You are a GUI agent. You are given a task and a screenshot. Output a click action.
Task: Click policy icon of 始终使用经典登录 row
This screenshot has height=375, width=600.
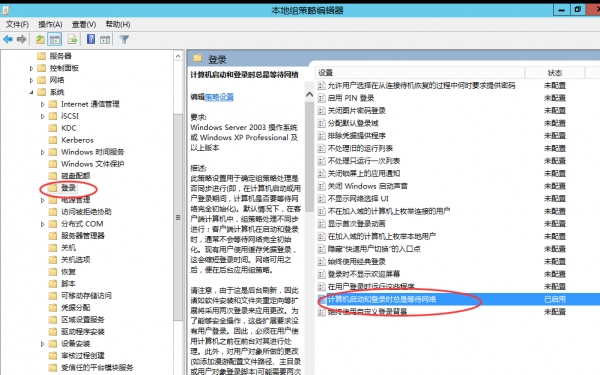321,262
